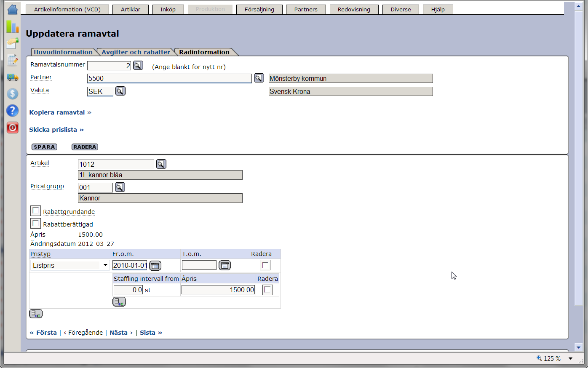This screenshot has width=588, height=368.
Task: Search for a Ramavtalsnummer with the magnifier
Action: [x=138, y=65]
